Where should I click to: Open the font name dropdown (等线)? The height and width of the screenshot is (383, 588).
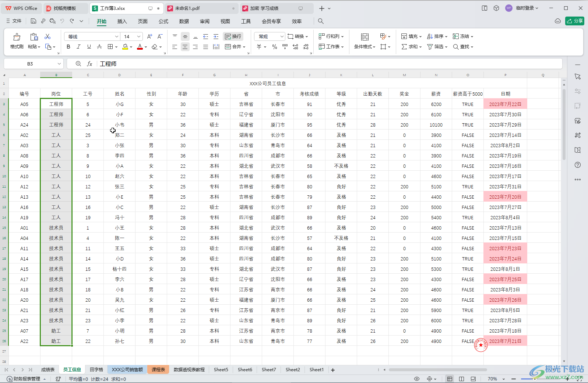click(117, 36)
